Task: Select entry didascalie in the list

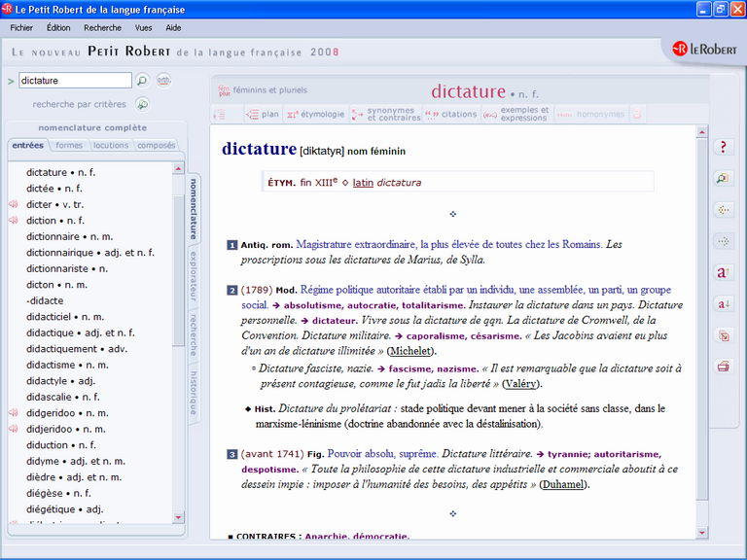Action: tap(63, 397)
